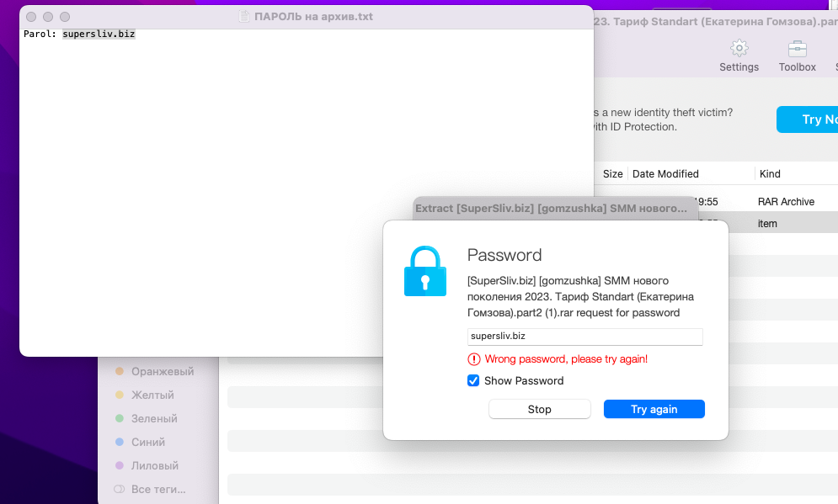Sort by Size column header
Viewport: 838px width, 504px height.
click(612, 174)
